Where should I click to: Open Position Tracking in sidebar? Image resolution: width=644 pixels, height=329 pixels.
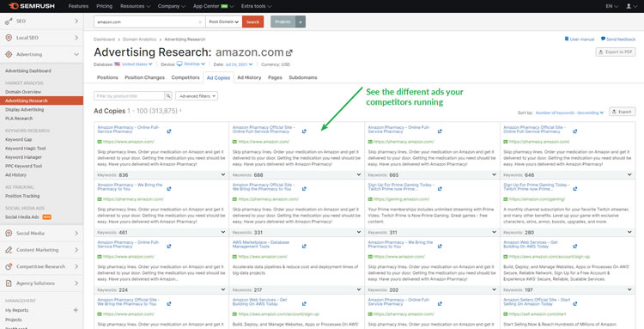click(x=22, y=196)
